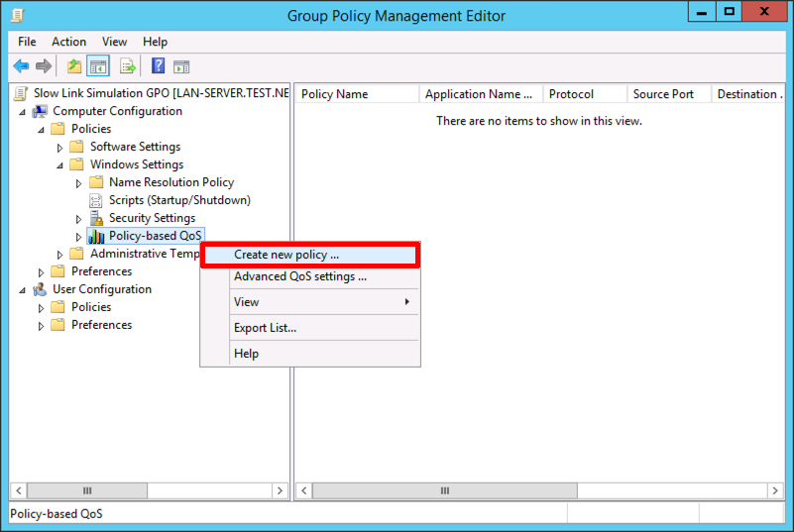
Task: Click the blue Back arrow toolbar icon
Action: tap(21, 65)
